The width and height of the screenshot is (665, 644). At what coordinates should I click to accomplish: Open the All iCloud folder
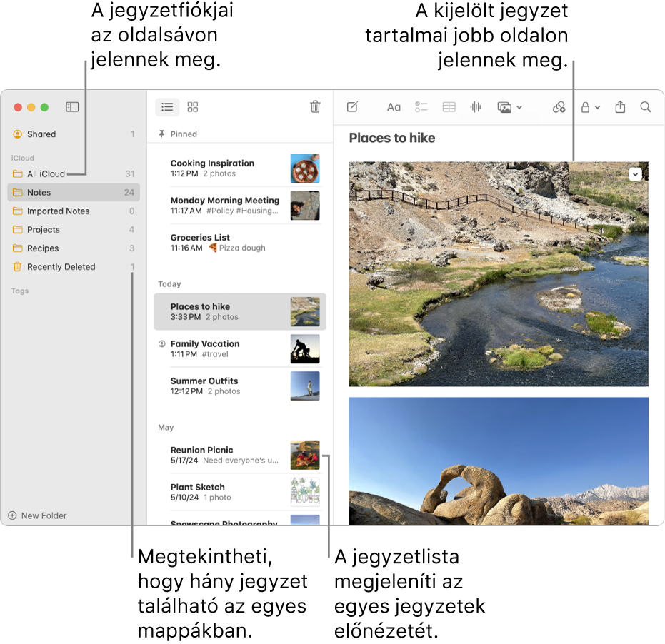74,173
